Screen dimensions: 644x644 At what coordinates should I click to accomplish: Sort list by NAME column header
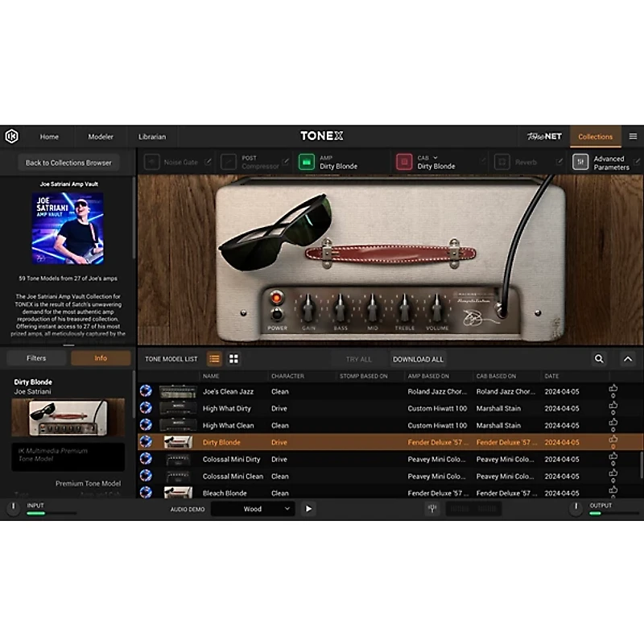(x=211, y=376)
